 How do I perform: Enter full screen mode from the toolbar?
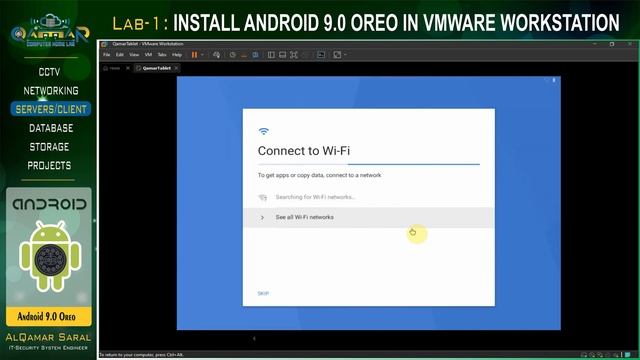click(294, 55)
